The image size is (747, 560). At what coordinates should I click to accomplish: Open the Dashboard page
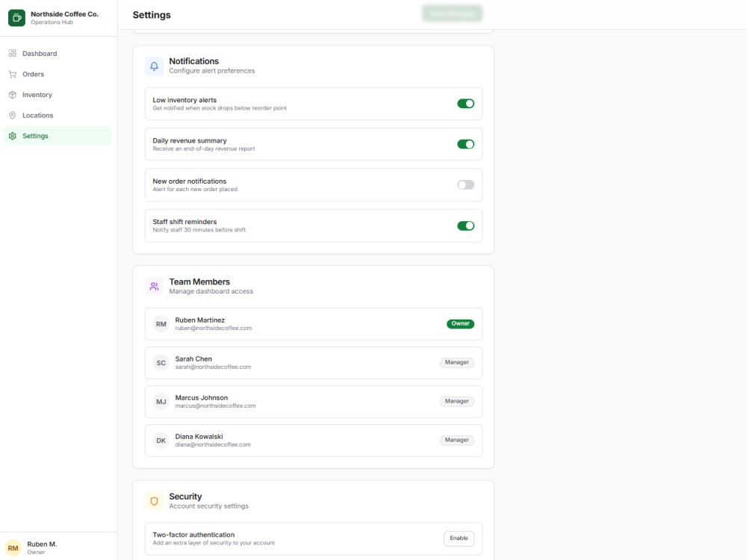[58, 53]
